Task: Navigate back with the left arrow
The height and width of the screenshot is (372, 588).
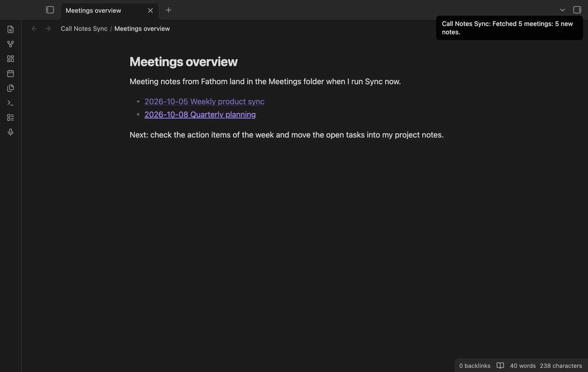Action: tap(34, 28)
